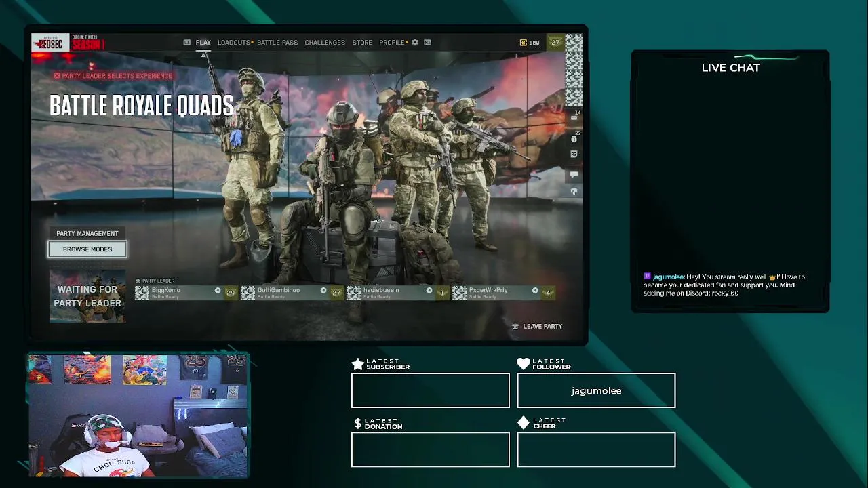Click the LIVE CHAT panel header
868x488 pixels.
(730, 68)
